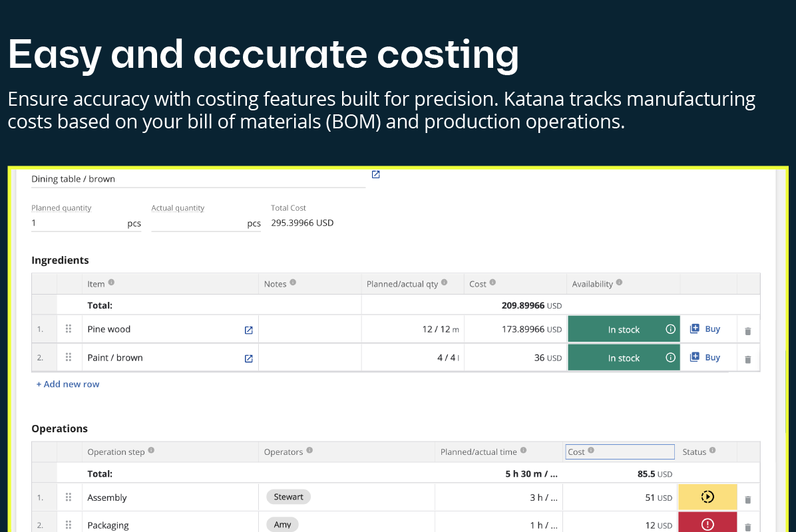Delete the Assembly operation row
The height and width of the screenshot is (532, 796).
click(x=747, y=499)
